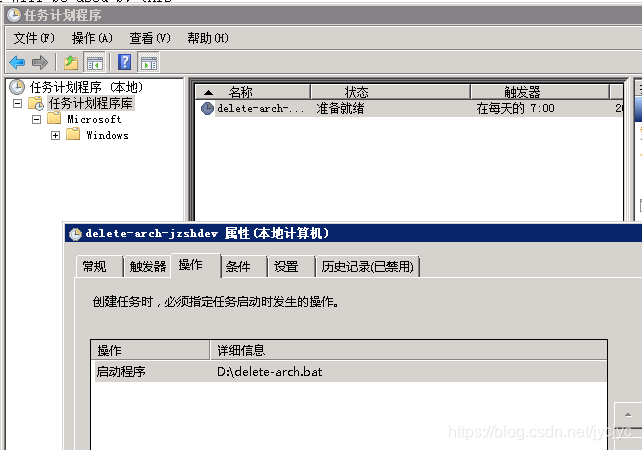Open the 文件(F) menu

pos(34,38)
